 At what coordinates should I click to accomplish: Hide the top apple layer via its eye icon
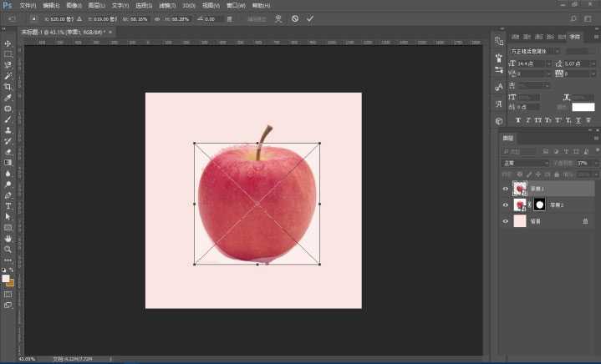[x=505, y=189]
